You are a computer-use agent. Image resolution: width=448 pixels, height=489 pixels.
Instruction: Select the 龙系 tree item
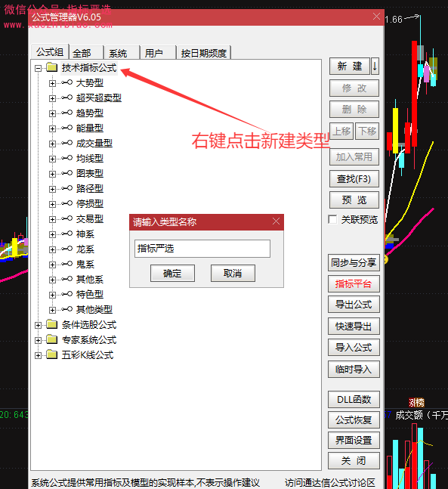click(x=85, y=249)
